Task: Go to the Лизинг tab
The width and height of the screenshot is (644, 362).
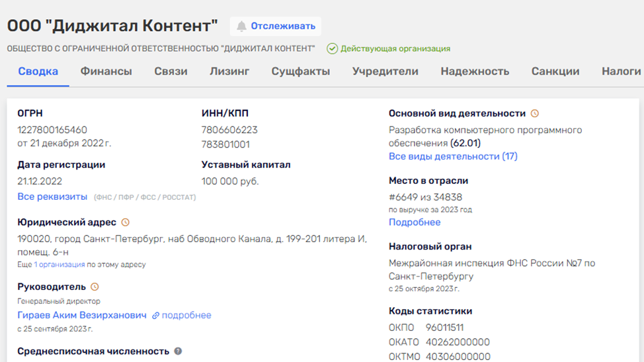Action: pos(229,71)
